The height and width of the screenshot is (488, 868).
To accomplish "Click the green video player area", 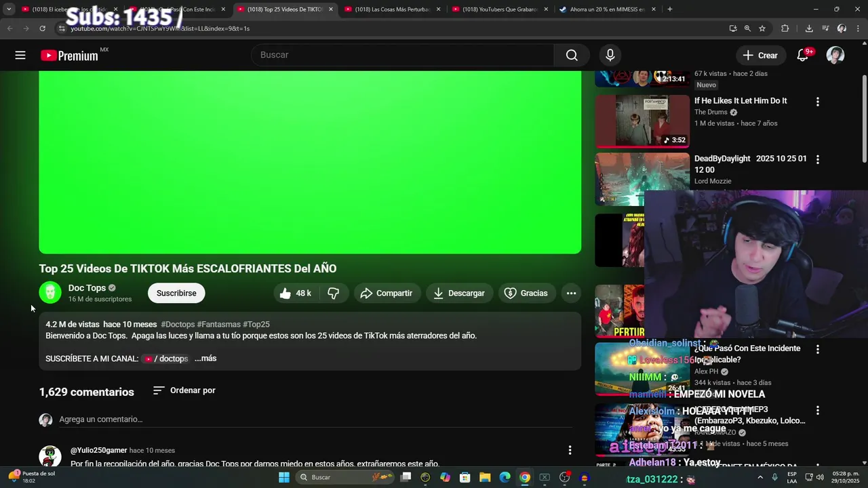I will point(310,162).
